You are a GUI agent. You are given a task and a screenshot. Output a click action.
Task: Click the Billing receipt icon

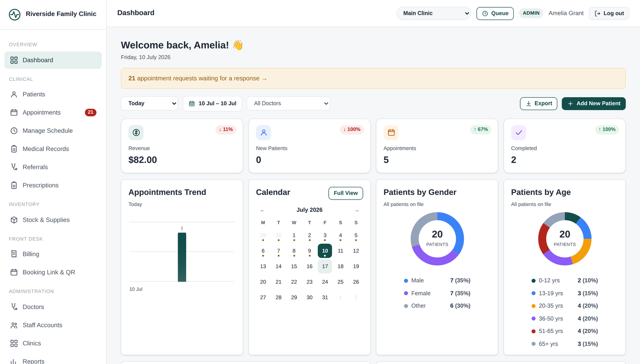pos(14,254)
